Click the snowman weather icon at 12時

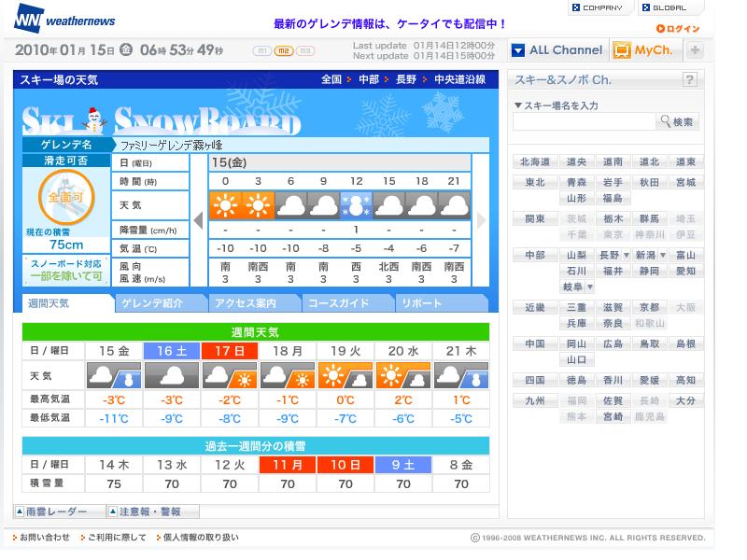[x=356, y=205]
